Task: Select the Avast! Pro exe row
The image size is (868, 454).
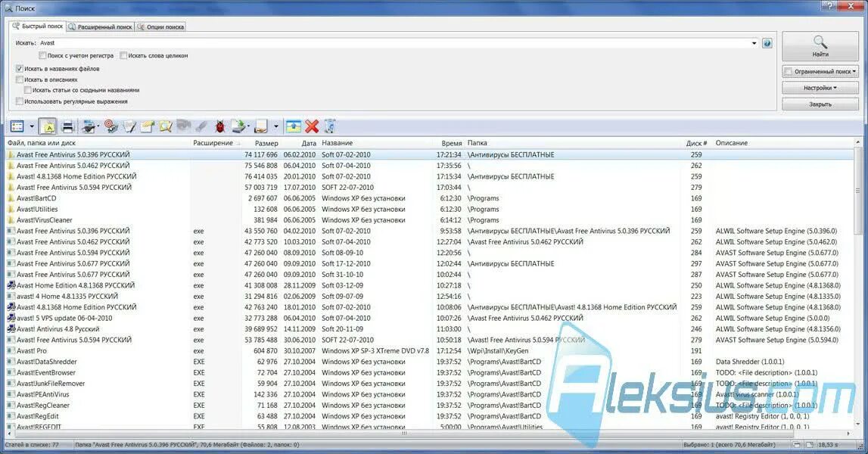Action: pos(429,351)
